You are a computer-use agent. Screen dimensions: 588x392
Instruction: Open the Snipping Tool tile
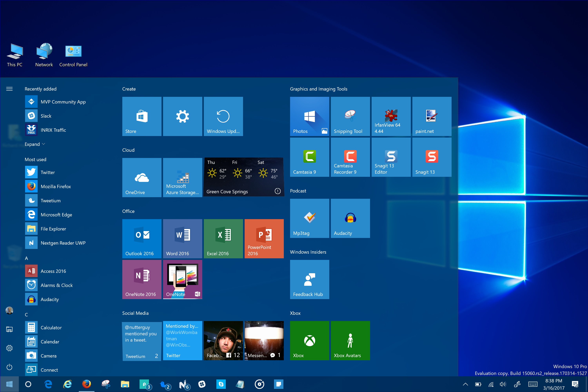[350, 116]
